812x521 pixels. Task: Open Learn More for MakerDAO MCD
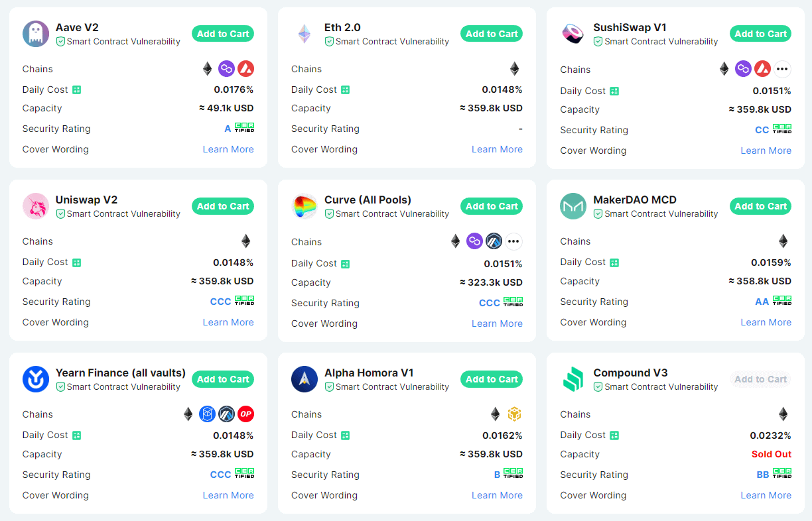(766, 322)
